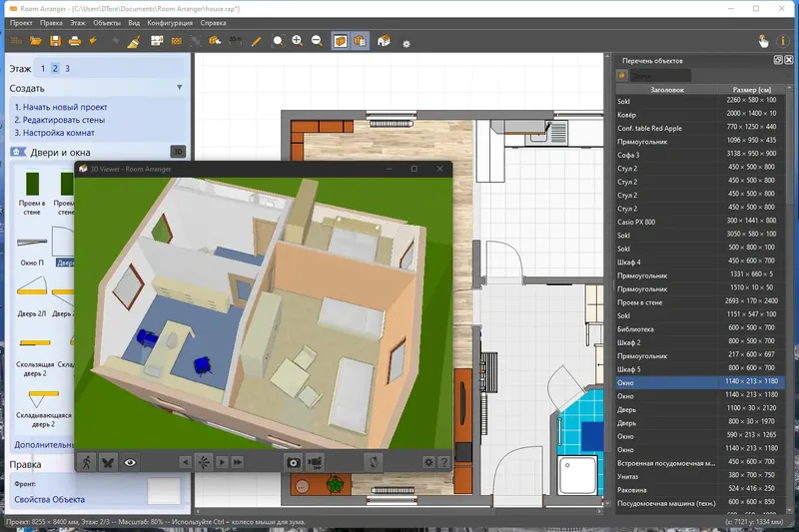Open the Конфигурация menu

point(170,23)
